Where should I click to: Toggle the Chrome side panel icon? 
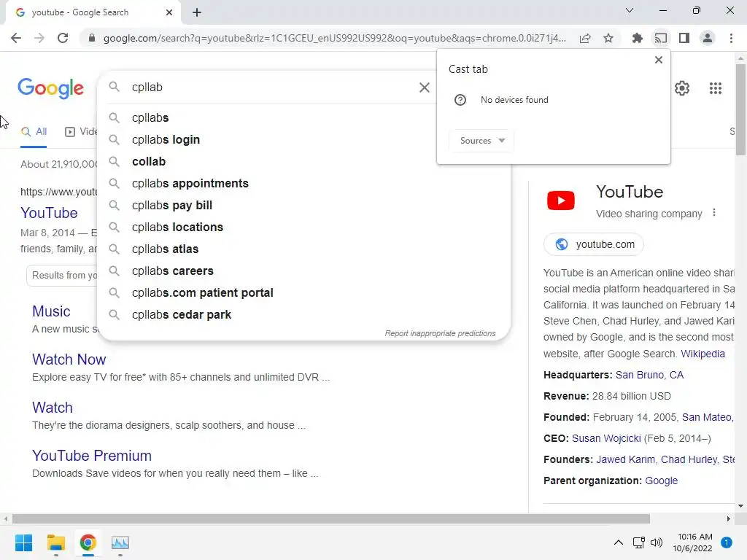pos(684,38)
